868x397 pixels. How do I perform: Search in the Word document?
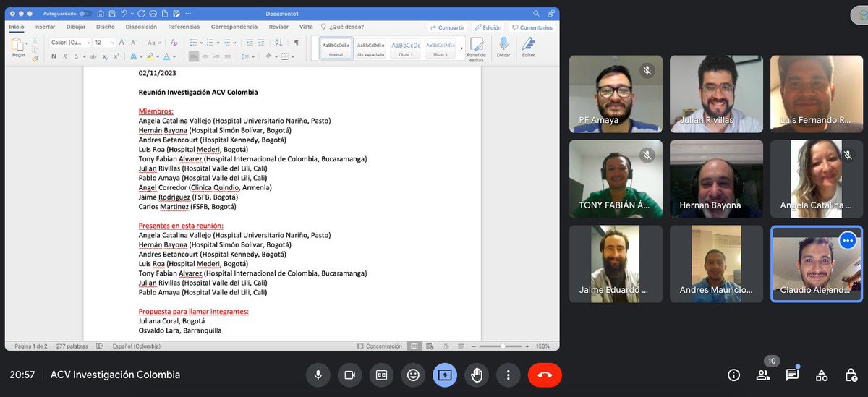point(536,13)
